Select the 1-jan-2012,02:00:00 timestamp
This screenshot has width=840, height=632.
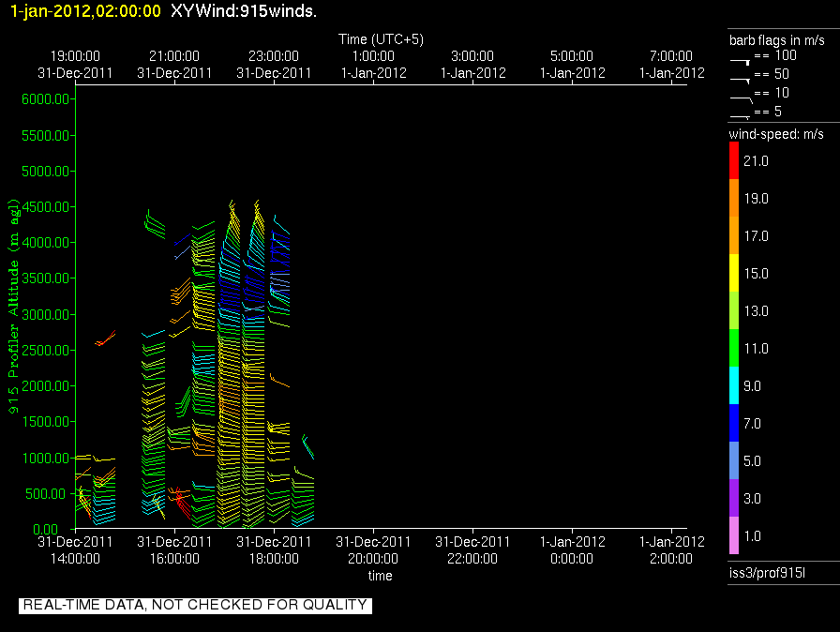coord(85,11)
